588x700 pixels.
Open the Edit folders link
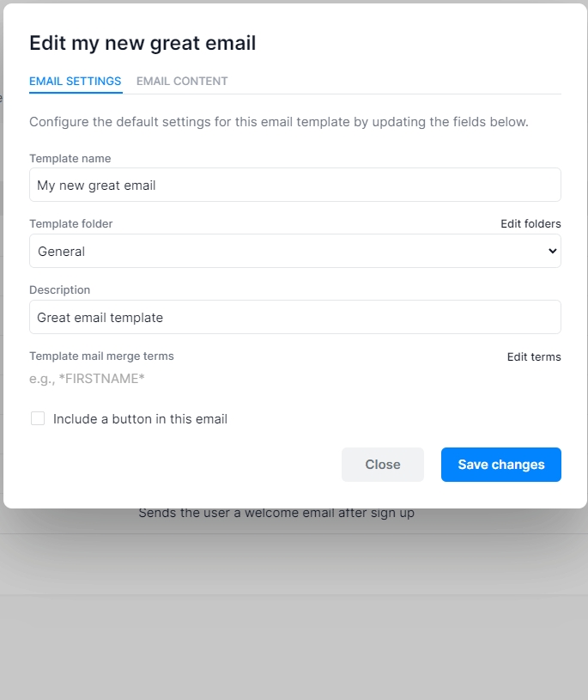click(x=530, y=224)
